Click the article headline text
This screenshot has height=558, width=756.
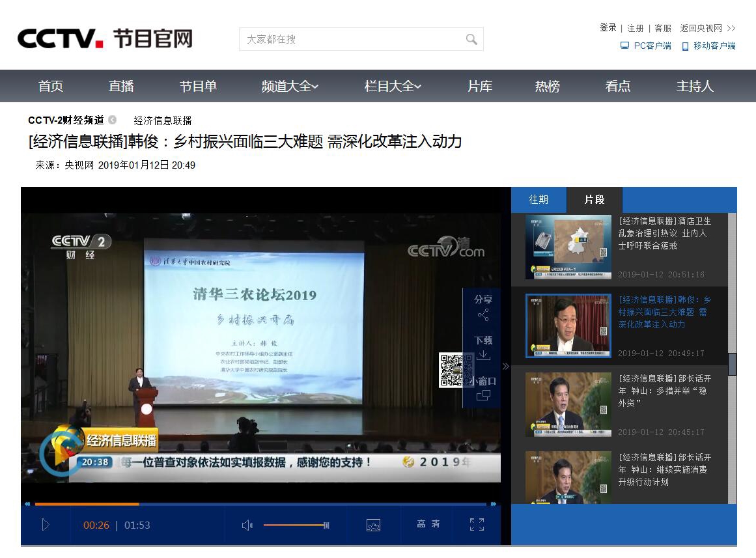click(x=245, y=141)
